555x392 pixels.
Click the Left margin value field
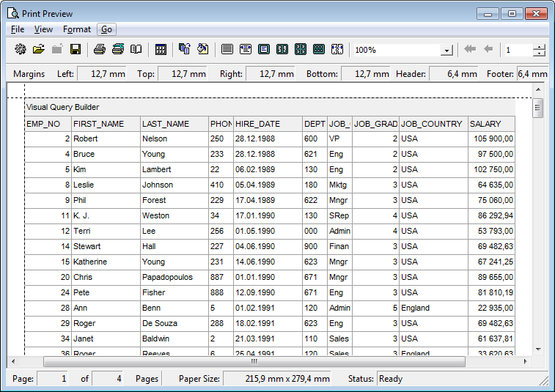point(101,74)
